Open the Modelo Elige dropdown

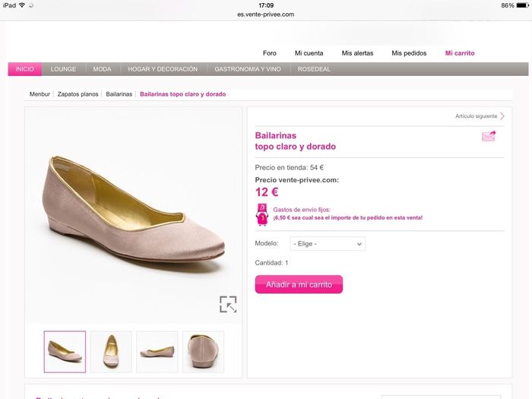[328, 244]
